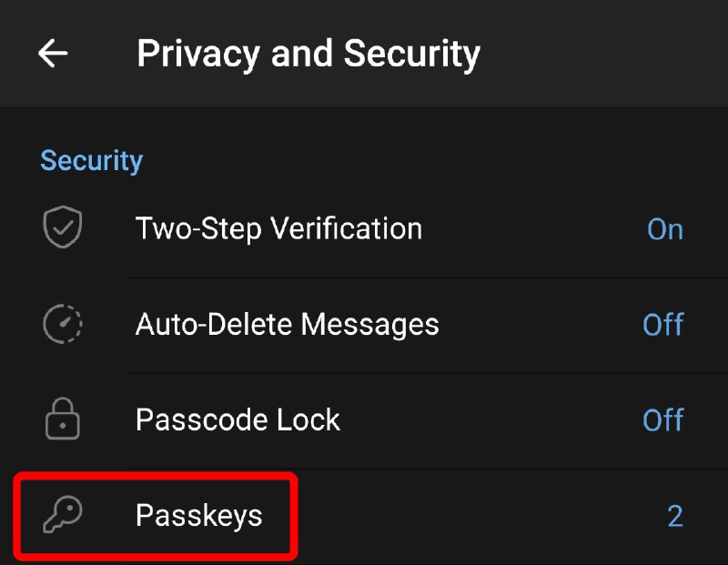Viewport: 728px width, 565px height.
Task: Open the Passkeys entry
Action: tap(198, 516)
